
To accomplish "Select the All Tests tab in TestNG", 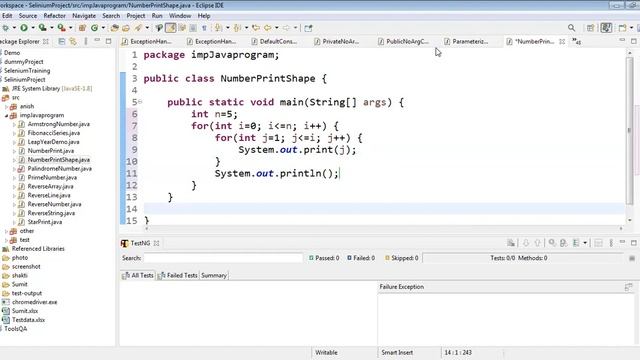I will 138,276.
